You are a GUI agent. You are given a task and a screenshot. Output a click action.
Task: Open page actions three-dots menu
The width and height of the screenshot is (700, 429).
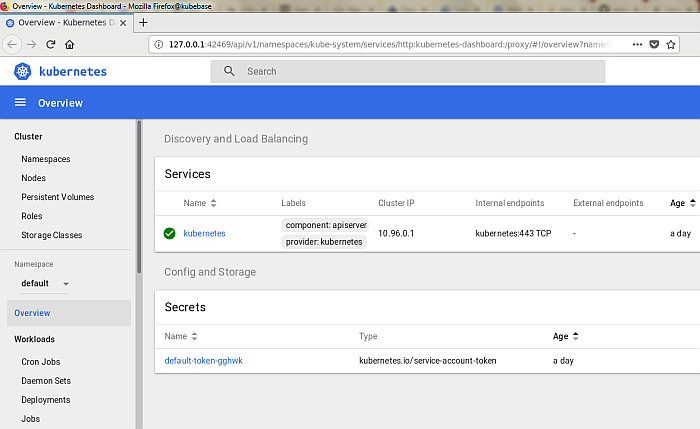[x=638, y=44]
